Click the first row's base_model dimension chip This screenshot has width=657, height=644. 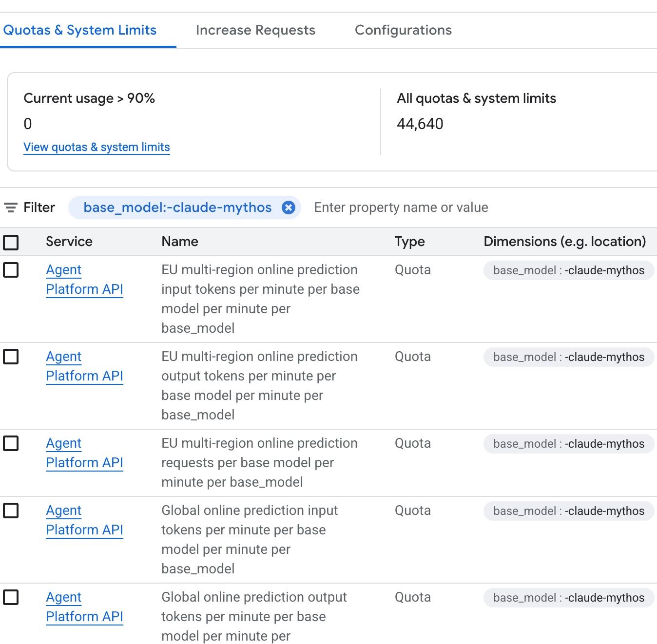click(x=569, y=270)
